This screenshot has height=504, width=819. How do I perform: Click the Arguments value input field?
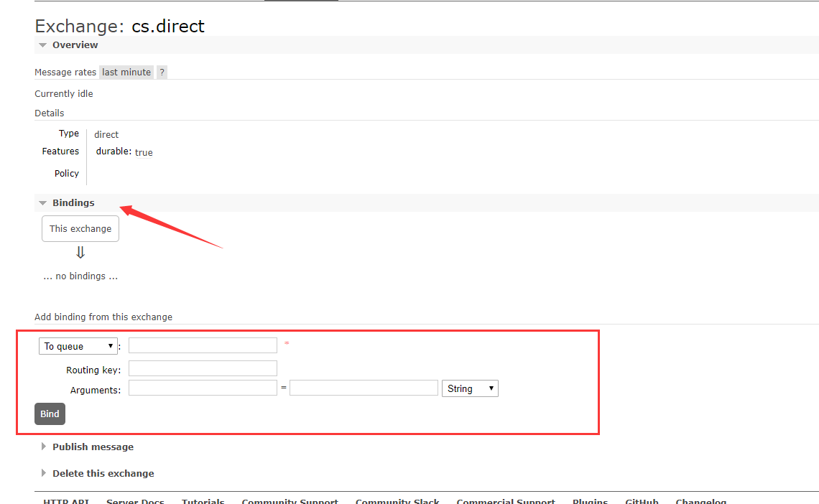(364, 388)
